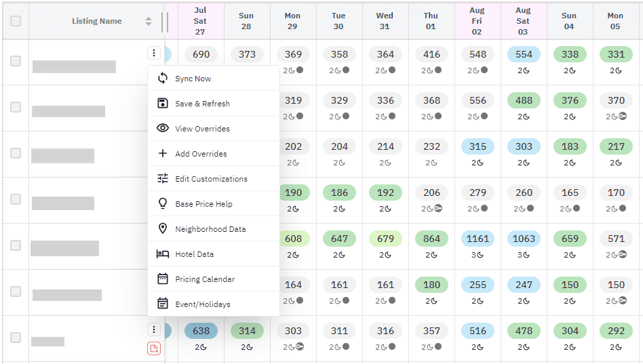
Task: Click moon icon under price 638
Action: 203,347
